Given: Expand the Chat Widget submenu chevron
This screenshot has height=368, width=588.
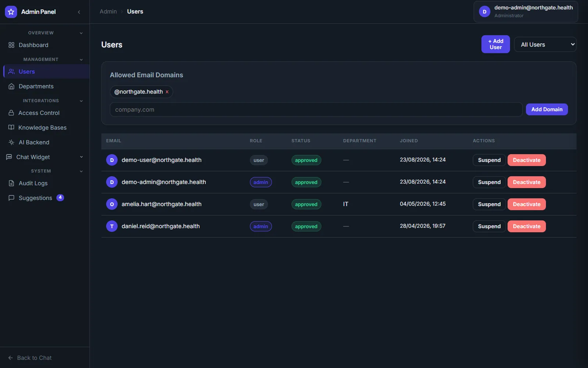Looking at the screenshot, I should tap(81, 157).
